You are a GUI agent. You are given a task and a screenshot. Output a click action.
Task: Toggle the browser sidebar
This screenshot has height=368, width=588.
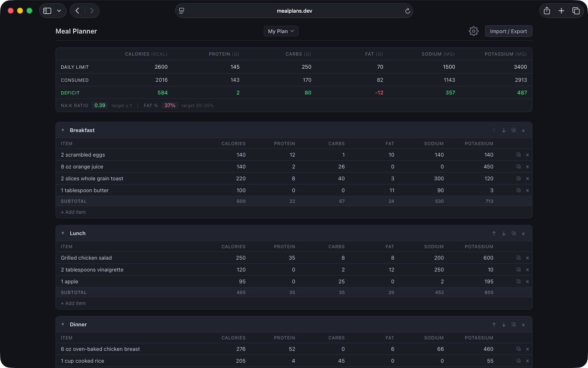(47, 11)
